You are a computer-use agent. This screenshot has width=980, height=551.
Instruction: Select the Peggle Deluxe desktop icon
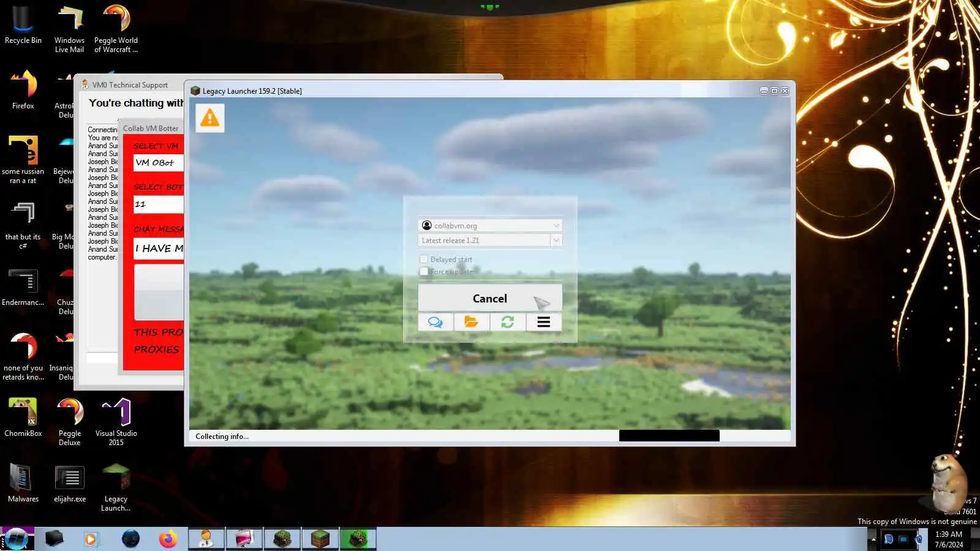pos(69,422)
